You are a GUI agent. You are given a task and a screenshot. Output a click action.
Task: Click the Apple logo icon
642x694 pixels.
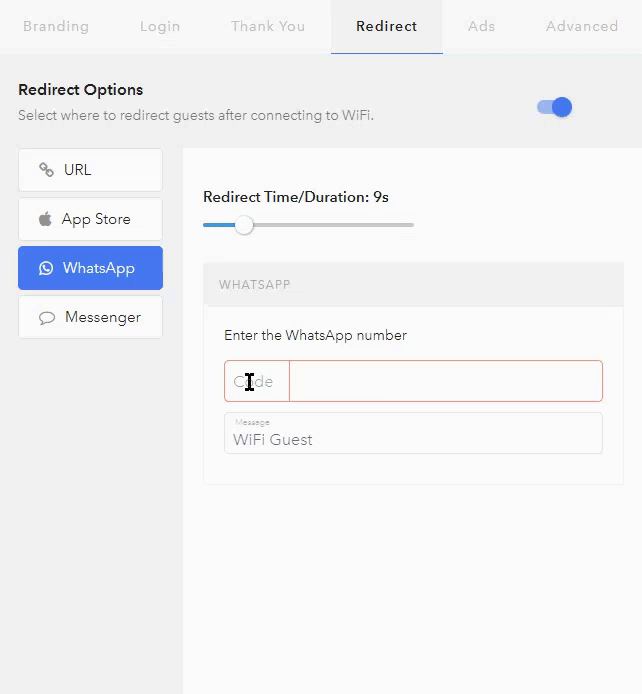pos(45,219)
